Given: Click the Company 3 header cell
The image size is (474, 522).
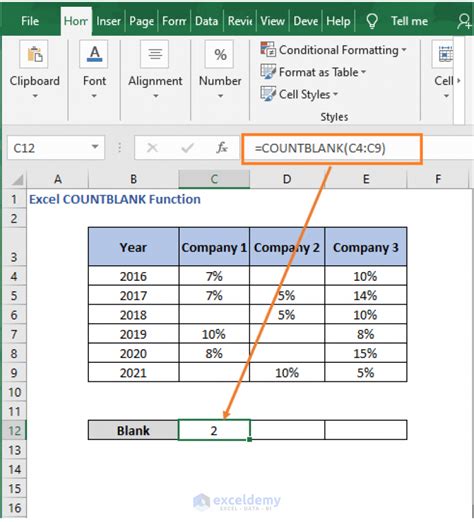Looking at the screenshot, I should coord(366,247).
